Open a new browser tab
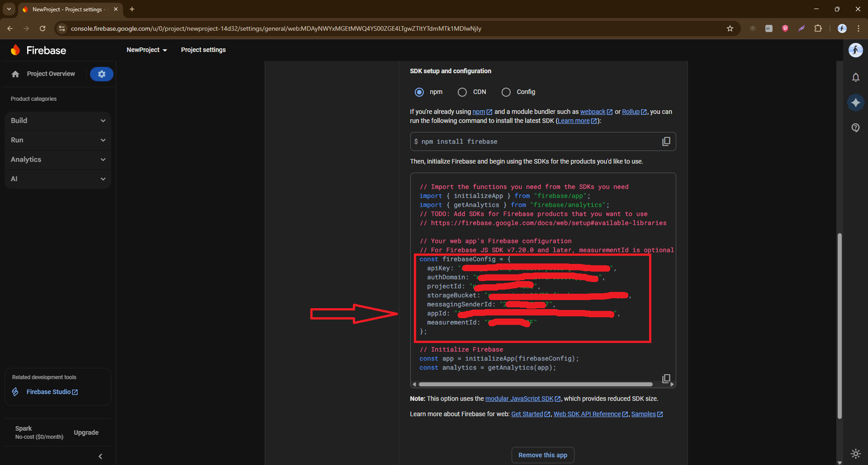868x465 pixels. 132,9
